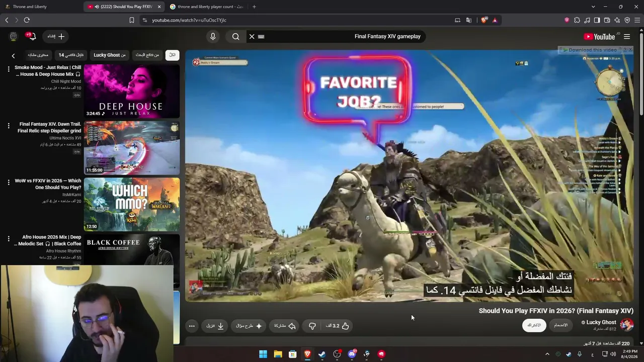Dislike the video with thumbs-down
This screenshot has width=644, height=362.
(312, 326)
